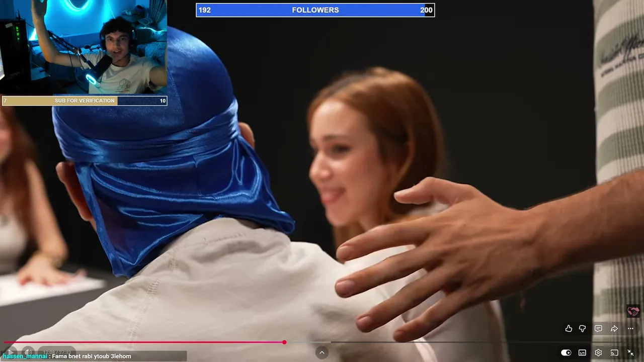
Task: Like the video with the thumbs-up icon
Action: [x=569, y=328]
